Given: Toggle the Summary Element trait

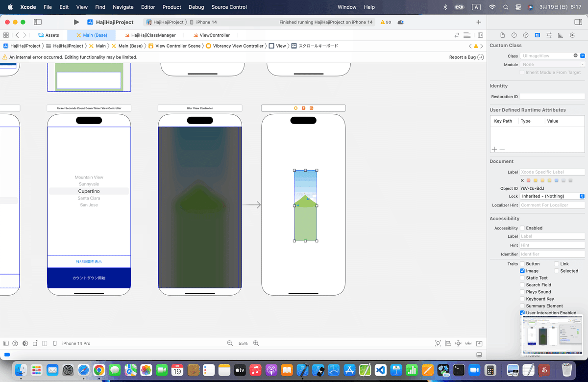Looking at the screenshot, I should point(522,306).
